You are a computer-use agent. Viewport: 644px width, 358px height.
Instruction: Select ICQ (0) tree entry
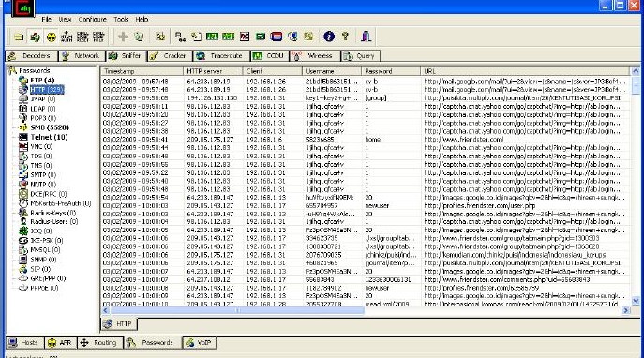(41, 231)
